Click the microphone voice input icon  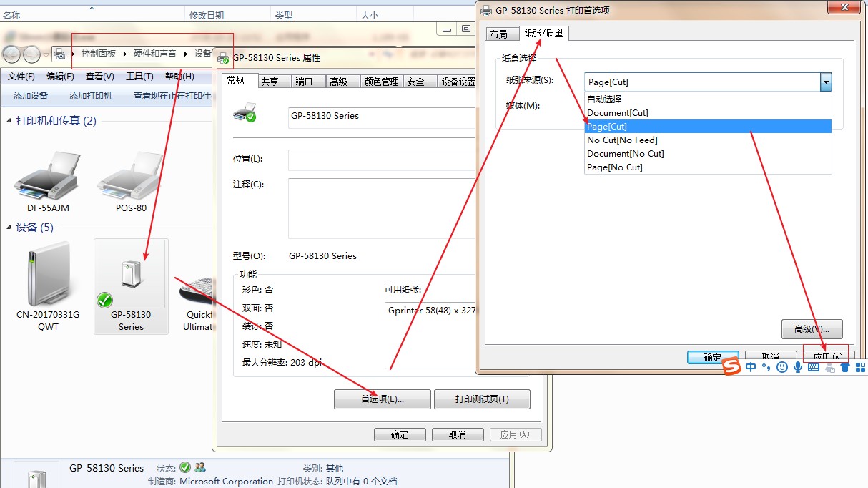click(x=798, y=367)
